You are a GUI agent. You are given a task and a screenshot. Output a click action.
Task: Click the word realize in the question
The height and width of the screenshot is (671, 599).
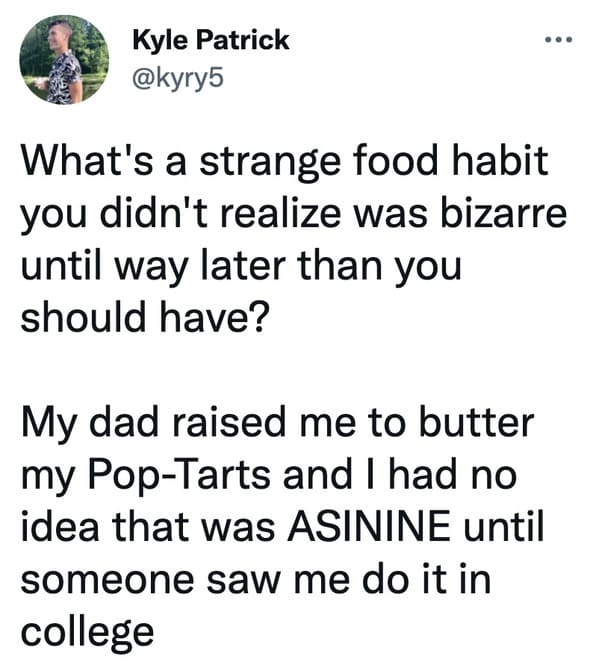tap(281, 212)
